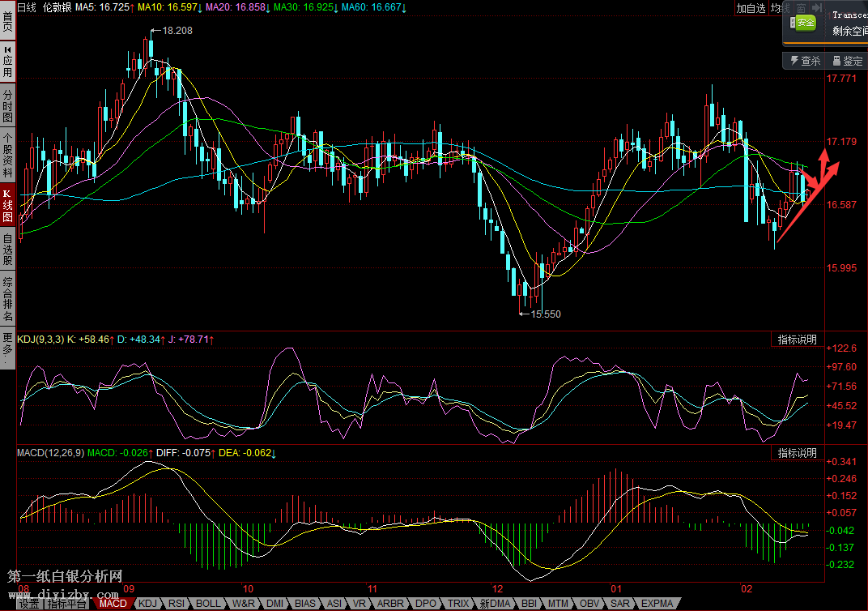Expand the 更多 sidebar item
This screenshot has height=611, width=868.
[x=7, y=346]
